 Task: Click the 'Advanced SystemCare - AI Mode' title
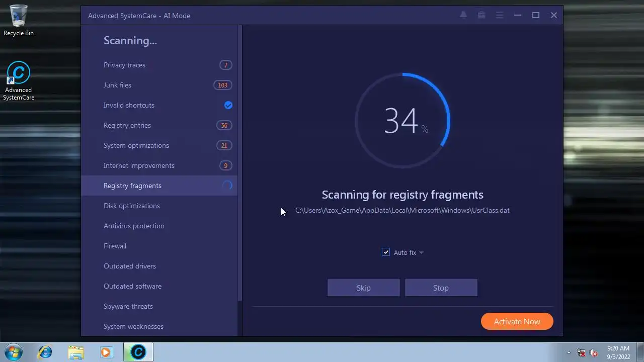click(139, 16)
